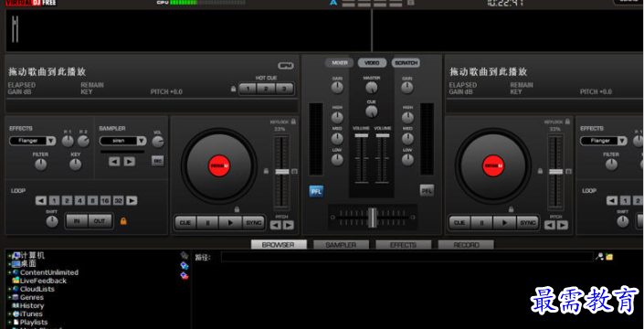Expand the ContentUnlimited tree node

9,272
